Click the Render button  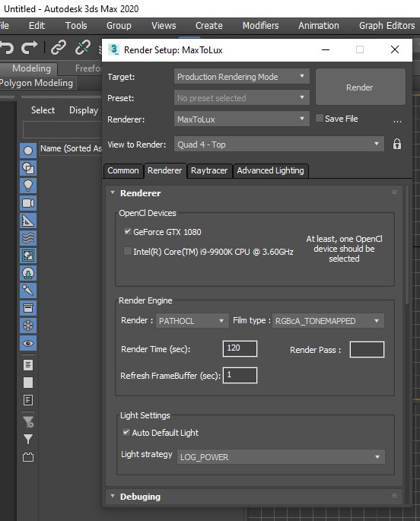tap(360, 87)
